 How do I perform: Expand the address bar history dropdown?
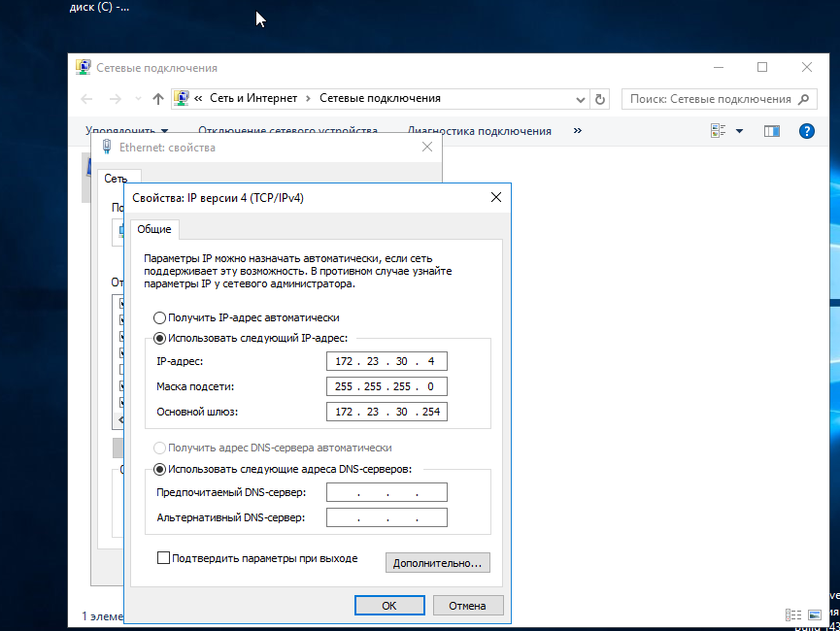point(580,99)
